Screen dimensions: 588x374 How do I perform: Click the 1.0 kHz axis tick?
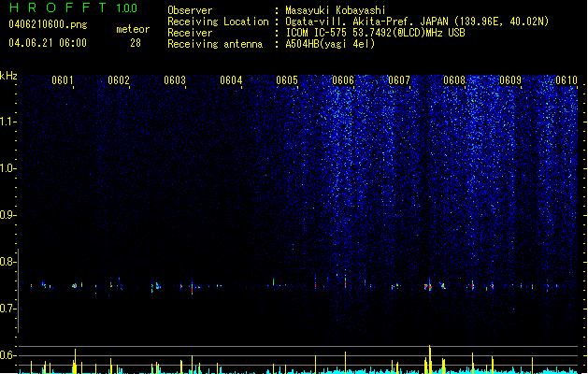(x=7, y=168)
